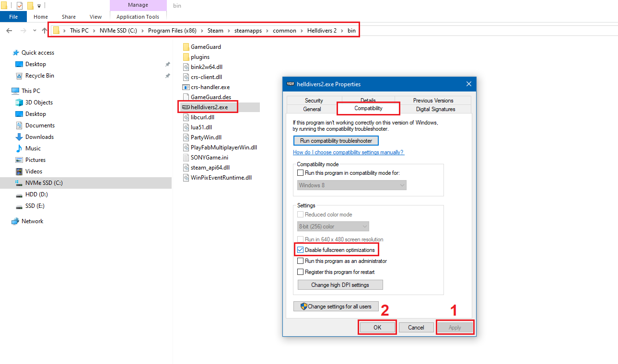Go up one folder level with the Up arrow

(x=45, y=31)
